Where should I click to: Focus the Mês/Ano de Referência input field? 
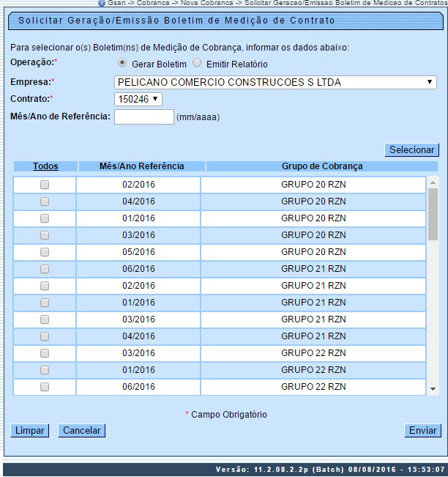144,117
